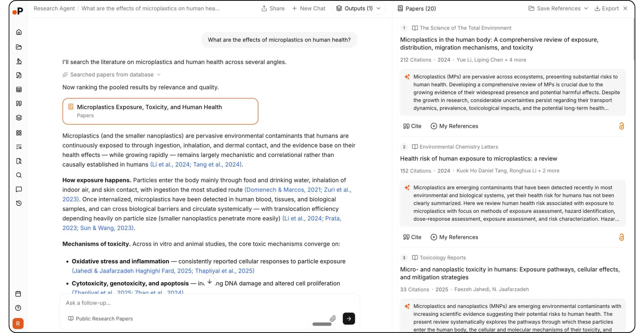Image resolution: width=644 pixels, height=333 pixels.
Task: Open the quotation marks citation icon in sidebar
Action: pyautogui.click(x=19, y=103)
